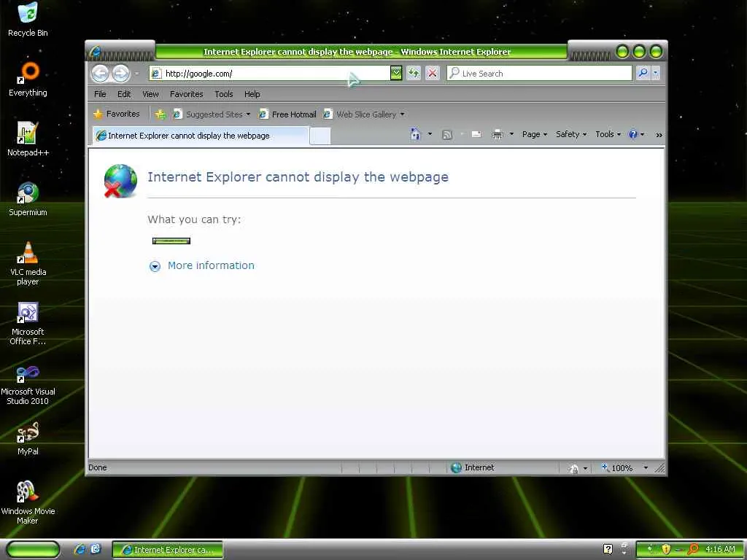This screenshot has height=560, width=747.
Task: Click the globe error icon on page
Action: tap(120, 181)
